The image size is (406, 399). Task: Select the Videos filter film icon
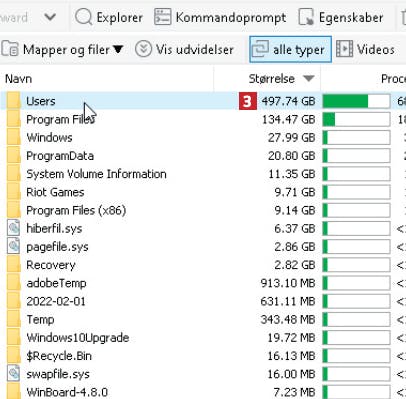click(x=344, y=49)
